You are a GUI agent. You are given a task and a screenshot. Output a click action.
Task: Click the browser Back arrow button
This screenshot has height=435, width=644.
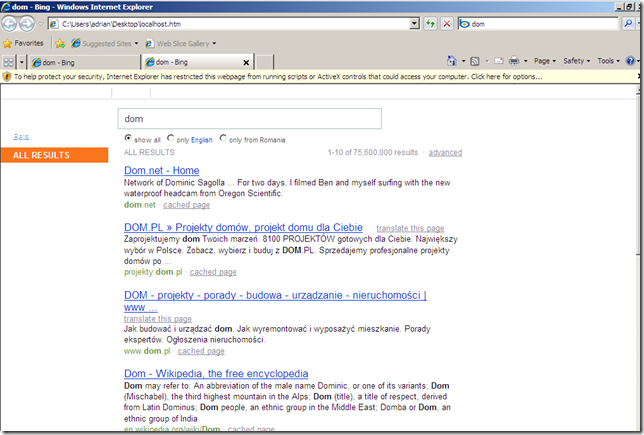[9, 24]
